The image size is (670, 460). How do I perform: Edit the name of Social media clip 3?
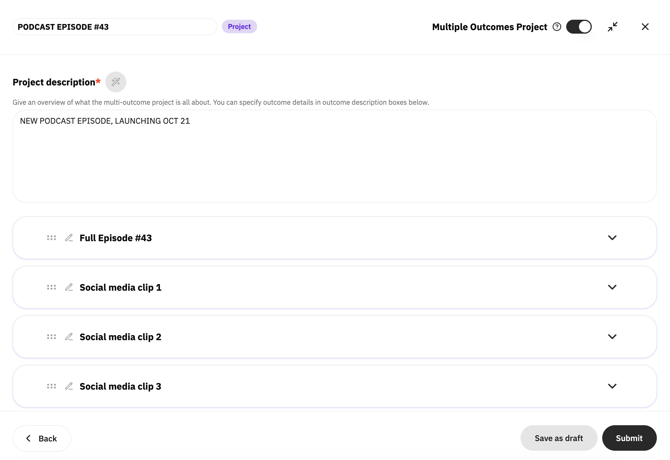point(69,387)
